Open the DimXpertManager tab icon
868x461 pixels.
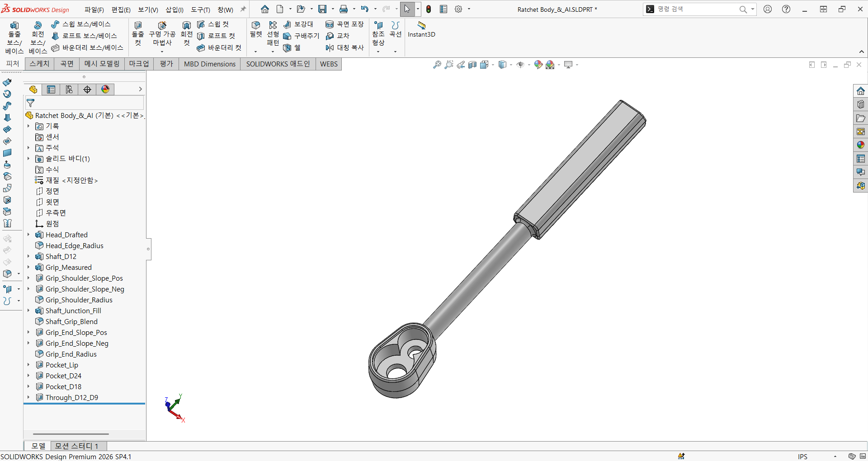[x=87, y=89]
